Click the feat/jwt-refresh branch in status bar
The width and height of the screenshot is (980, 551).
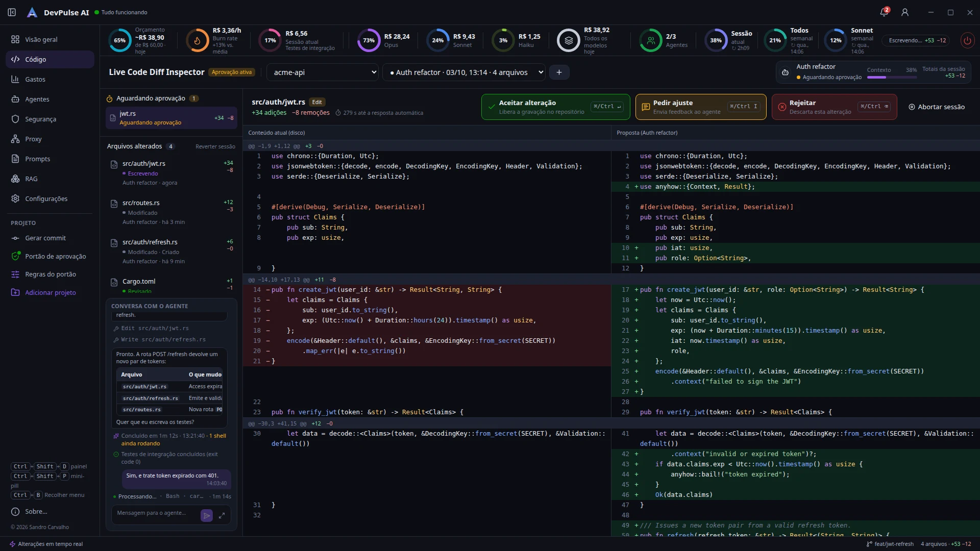(x=890, y=544)
